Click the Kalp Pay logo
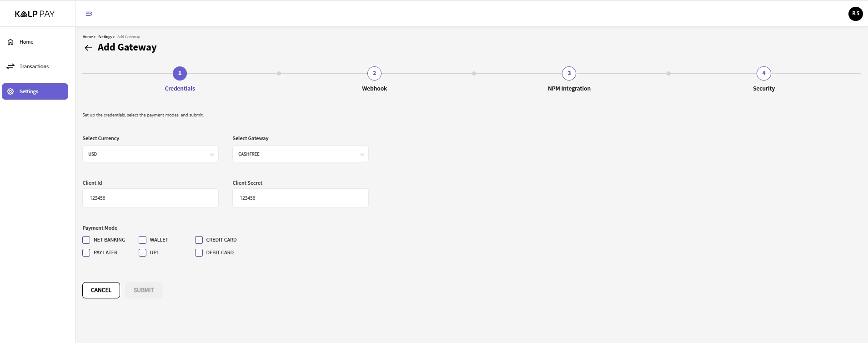The width and height of the screenshot is (868, 343). (x=35, y=14)
